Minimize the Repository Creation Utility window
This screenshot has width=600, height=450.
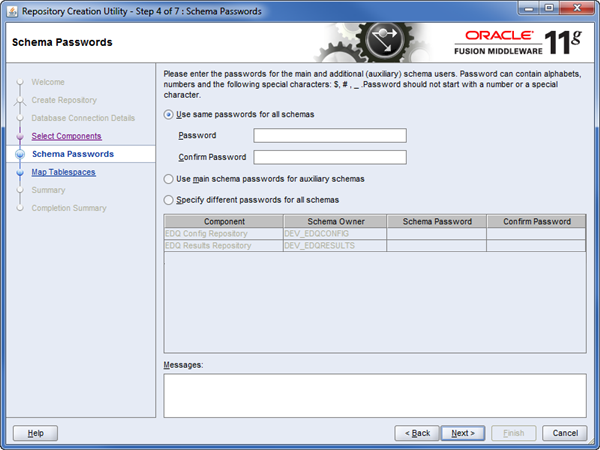(x=529, y=8)
